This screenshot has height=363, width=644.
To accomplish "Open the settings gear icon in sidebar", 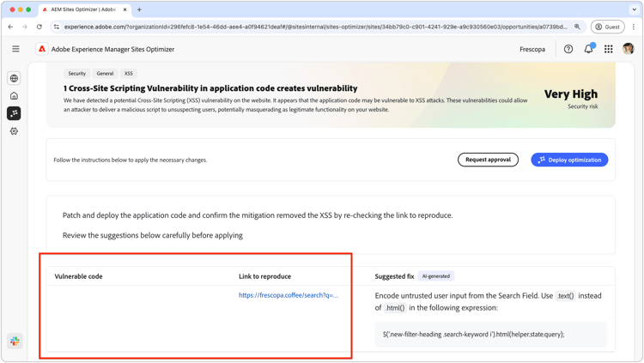I will pos(14,131).
